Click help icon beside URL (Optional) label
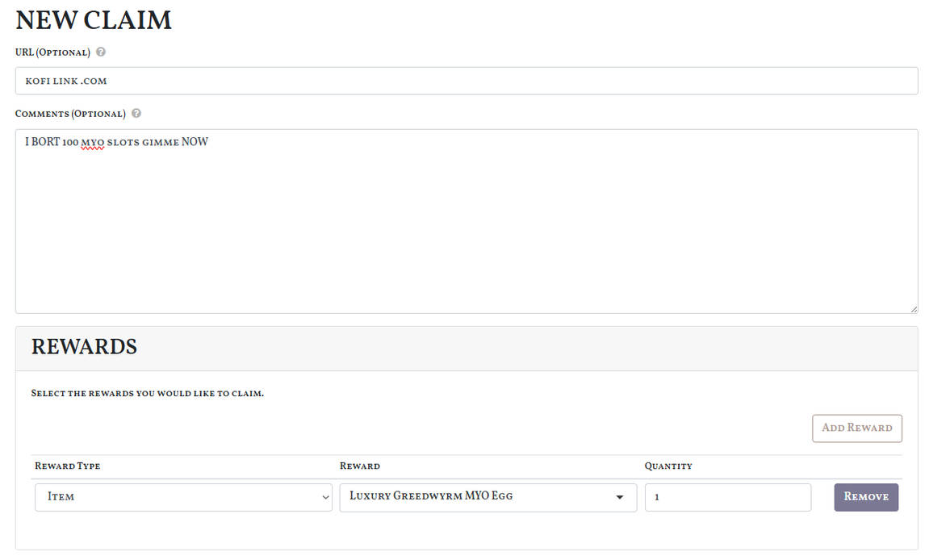This screenshot has width=929, height=560. (101, 52)
